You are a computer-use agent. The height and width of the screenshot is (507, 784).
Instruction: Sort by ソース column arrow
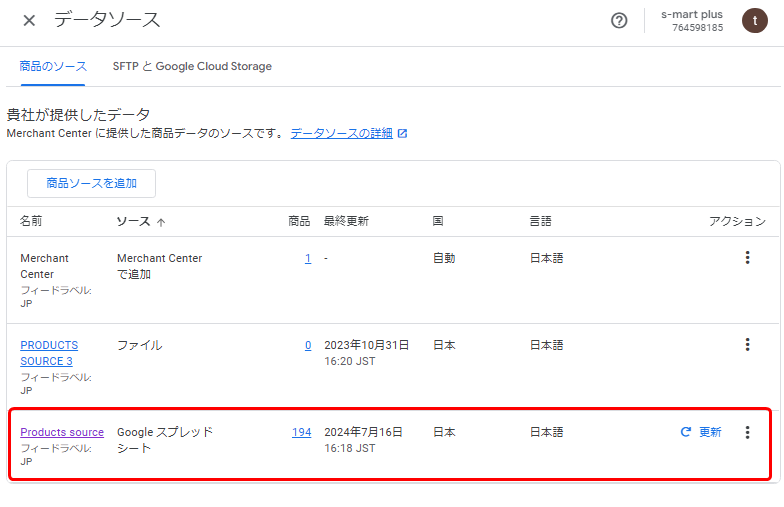click(161, 222)
